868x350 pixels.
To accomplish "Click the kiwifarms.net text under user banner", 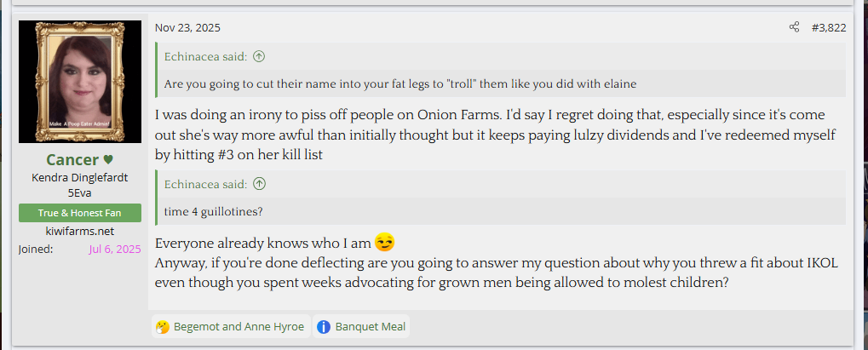I will (80, 231).
